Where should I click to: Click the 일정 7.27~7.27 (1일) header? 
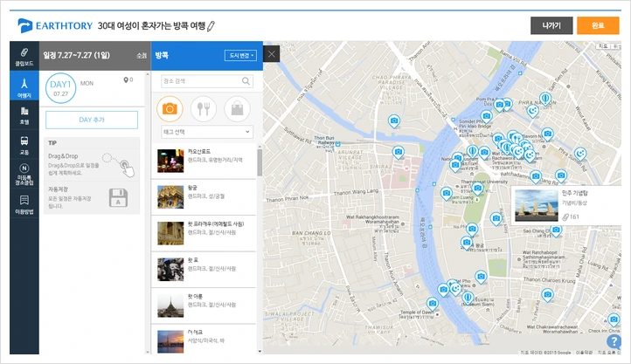(76, 56)
